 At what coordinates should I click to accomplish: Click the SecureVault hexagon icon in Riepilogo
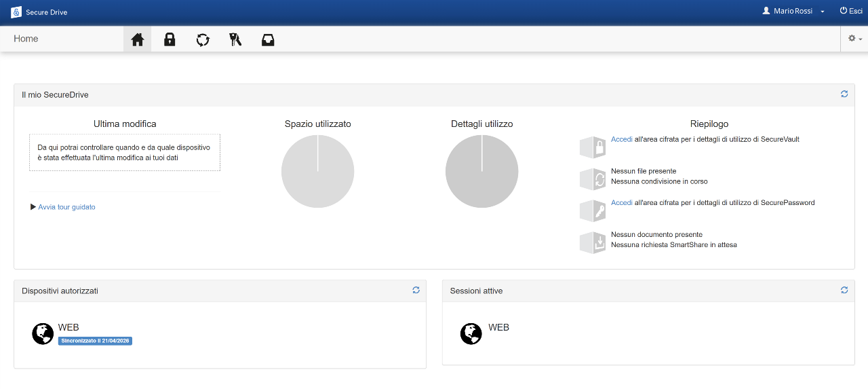click(x=593, y=147)
